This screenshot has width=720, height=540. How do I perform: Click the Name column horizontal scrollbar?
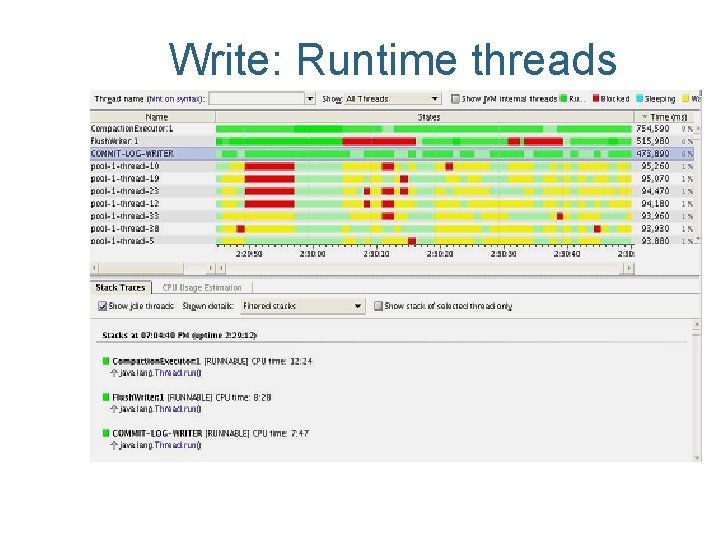click(x=141, y=268)
